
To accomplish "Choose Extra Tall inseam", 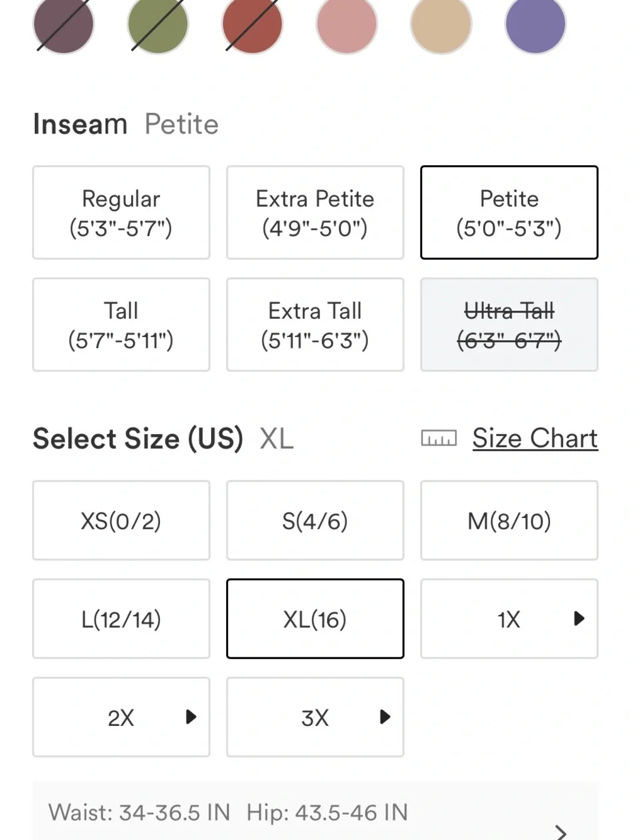I will pyautogui.click(x=315, y=325).
